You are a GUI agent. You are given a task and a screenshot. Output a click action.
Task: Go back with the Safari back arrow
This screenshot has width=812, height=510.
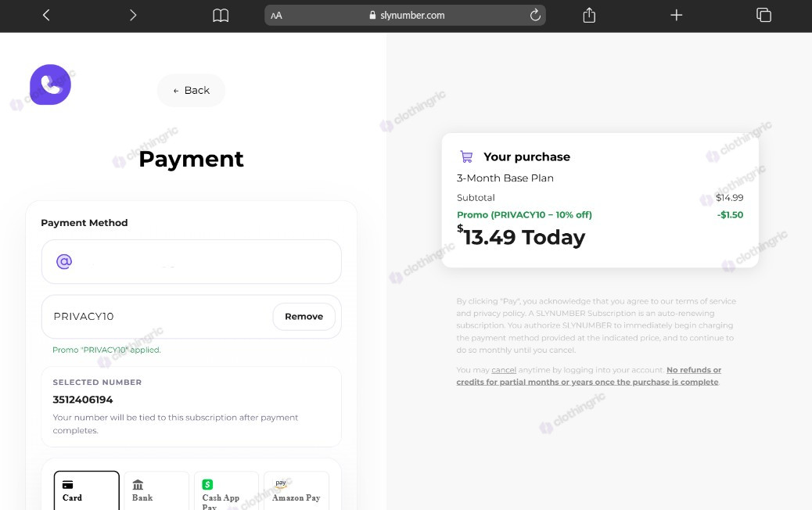[46, 16]
